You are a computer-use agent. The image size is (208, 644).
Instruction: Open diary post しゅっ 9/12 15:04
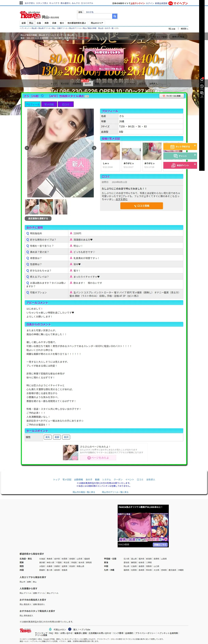pos(110,156)
